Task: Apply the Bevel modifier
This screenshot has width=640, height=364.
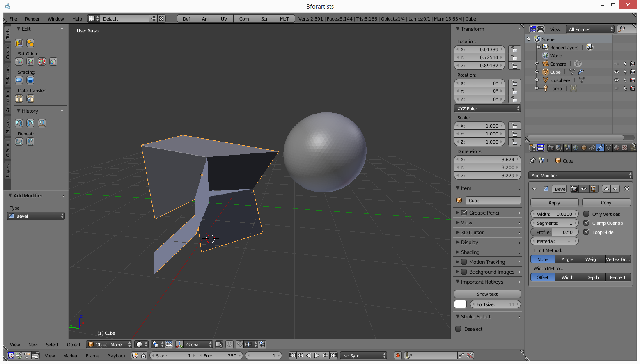Action: tap(554, 203)
